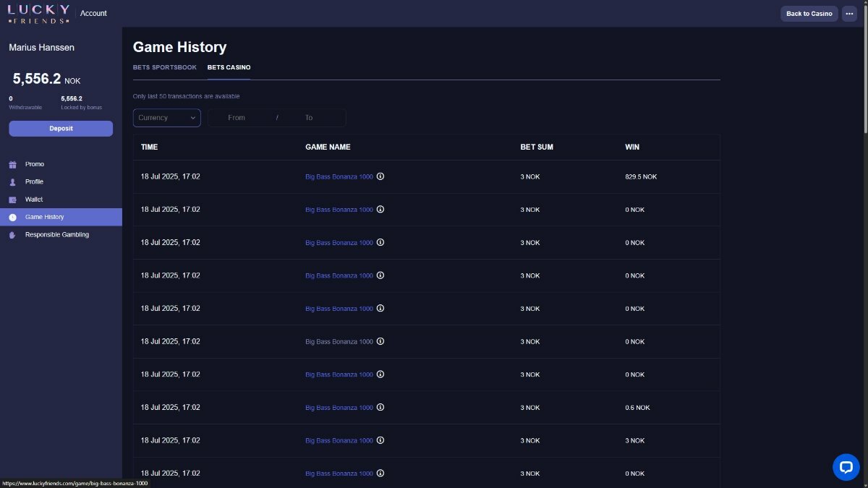The image size is (868, 488).
Task: Click the Back to Casino button
Action: click(x=809, y=14)
